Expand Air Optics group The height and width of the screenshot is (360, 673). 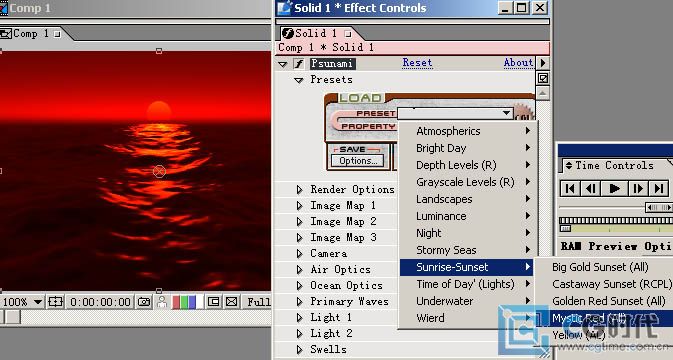pos(299,269)
